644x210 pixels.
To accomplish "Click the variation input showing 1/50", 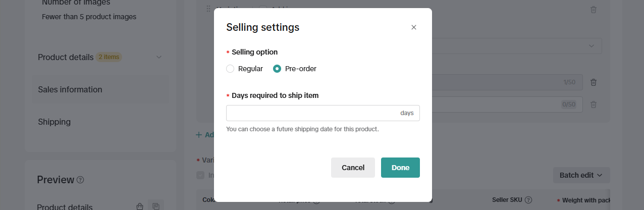I will (x=505, y=82).
